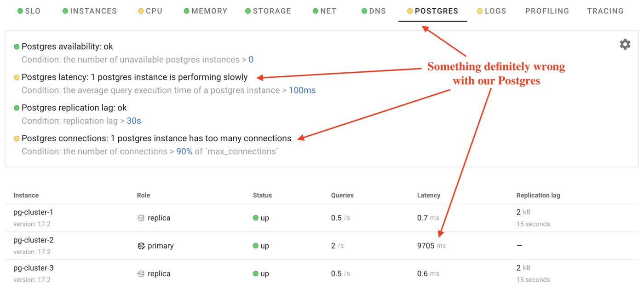The width and height of the screenshot is (644, 295).
Task: Click the green status dot on the MEMORY tab
Action: 186,11
